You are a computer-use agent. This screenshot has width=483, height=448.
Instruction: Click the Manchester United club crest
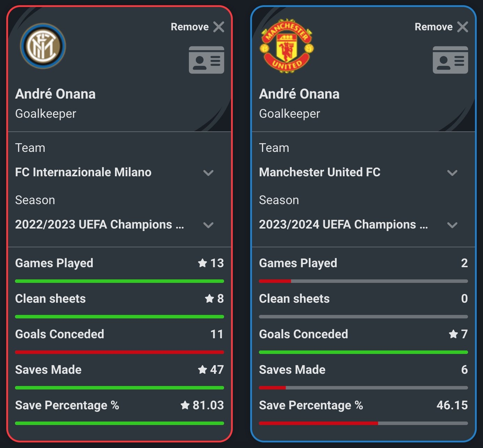[x=286, y=46]
